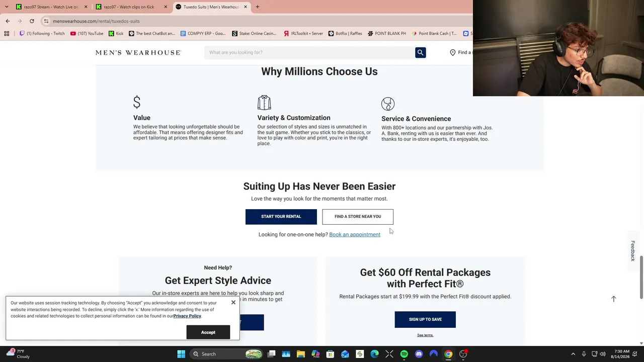
Task: Open Discord from the taskbar
Action: (x=419, y=354)
